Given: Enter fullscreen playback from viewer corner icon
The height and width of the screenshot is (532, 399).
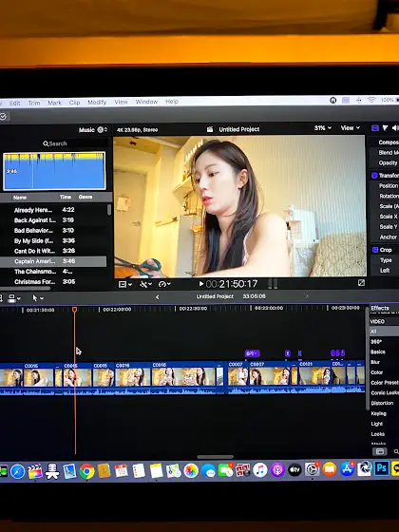Looking at the screenshot, I should point(361,283).
